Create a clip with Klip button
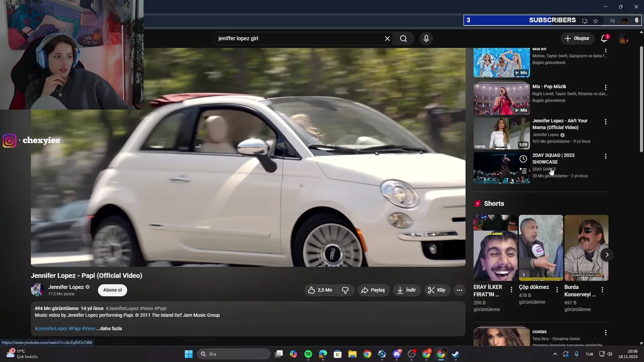The height and width of the screenshot is (362, 644). (437, 290)
